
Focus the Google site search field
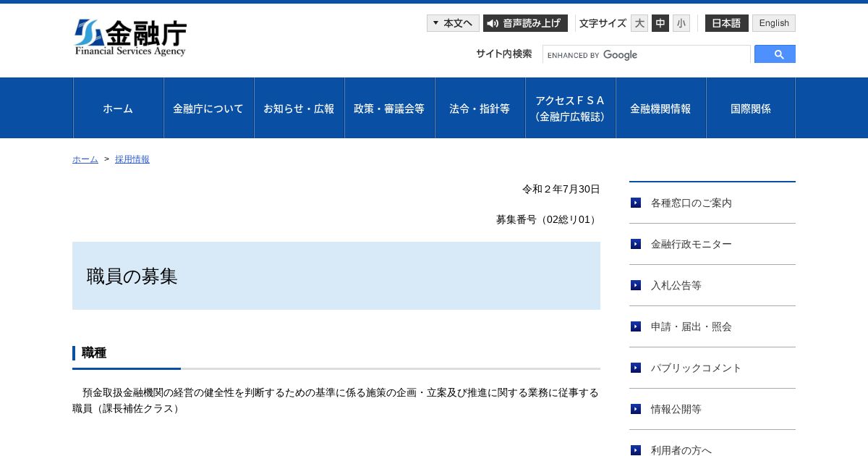coord(647,55)
